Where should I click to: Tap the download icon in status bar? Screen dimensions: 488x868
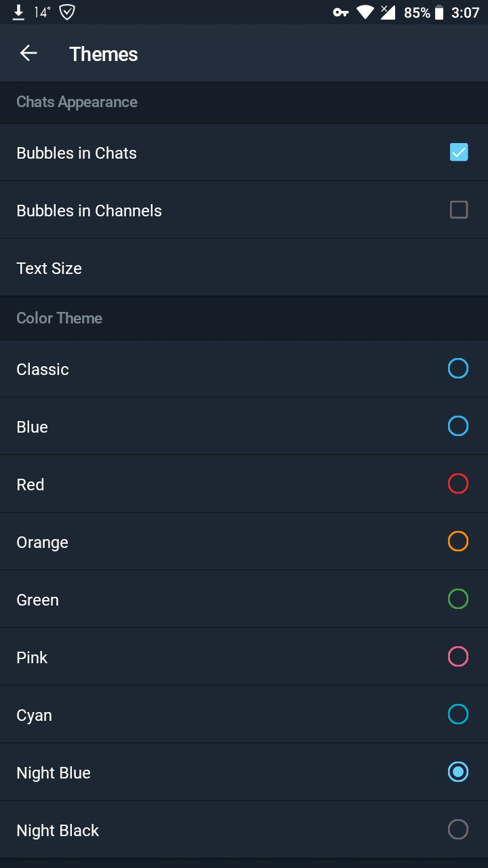[19, 12]
